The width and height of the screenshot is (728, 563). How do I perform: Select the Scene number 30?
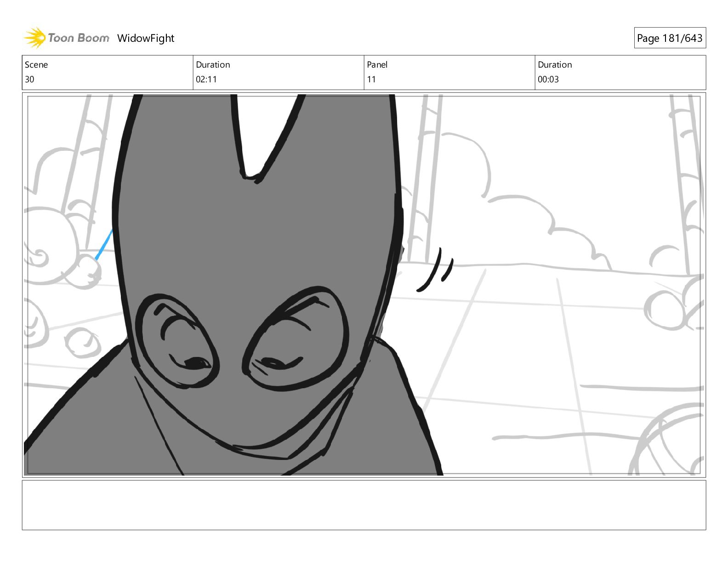click(29, 79)
